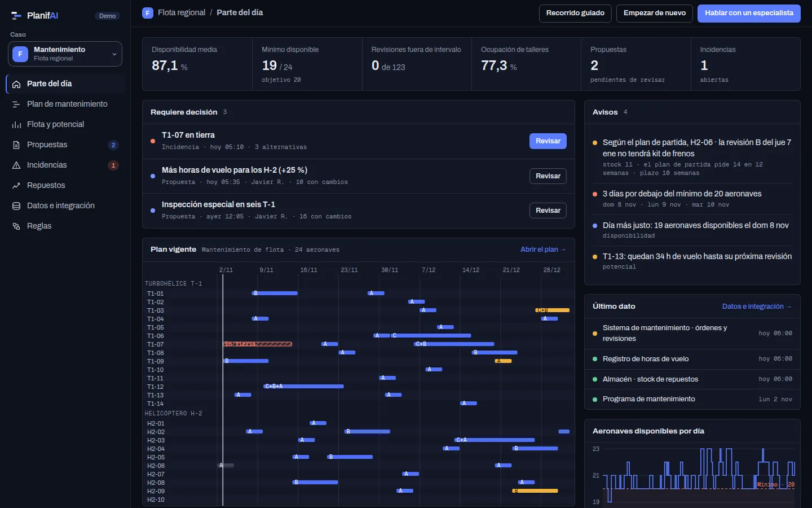The width and height of the screenshot is (812, 508).
Task: Review the Inspección especial T-1 proposal
Action: pyautogui.click(x=548, y=211)
